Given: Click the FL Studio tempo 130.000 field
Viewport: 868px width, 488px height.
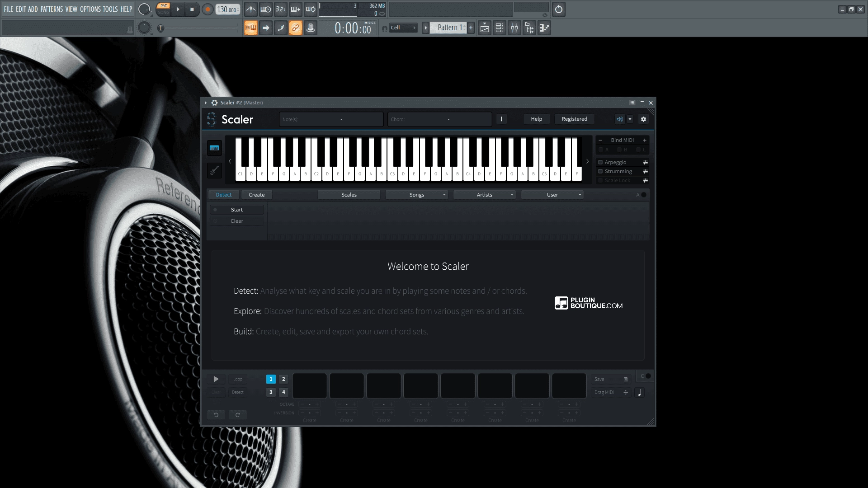Looking at the screenshot, I should [x=228, y=9].
